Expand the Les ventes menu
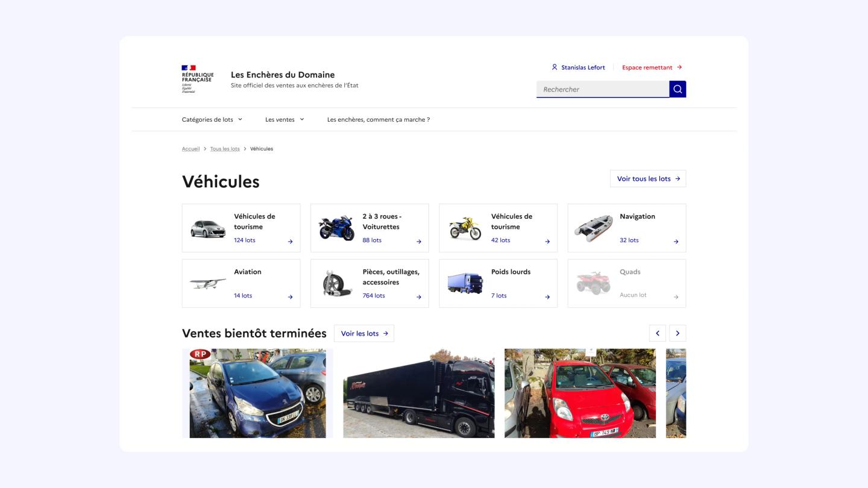Image resolution: width=868 pixels, height=488 pixels. click(x=285, y=119)
